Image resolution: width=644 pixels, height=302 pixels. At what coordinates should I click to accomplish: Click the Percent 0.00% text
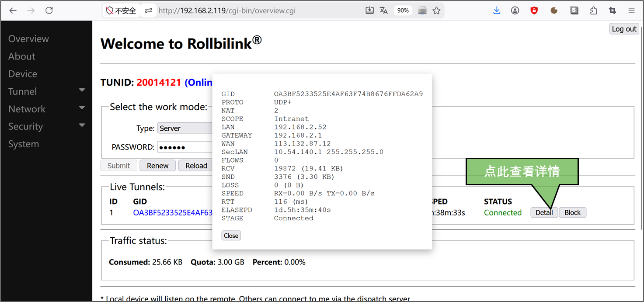279,262
